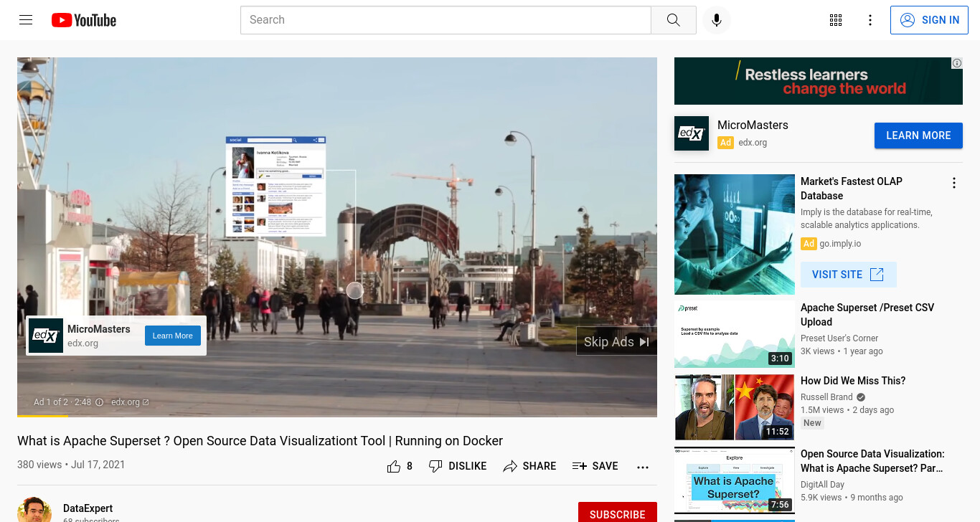Click the DataExpert channel avatar
The image size is (980, 522).
click(x=34, y=510)
